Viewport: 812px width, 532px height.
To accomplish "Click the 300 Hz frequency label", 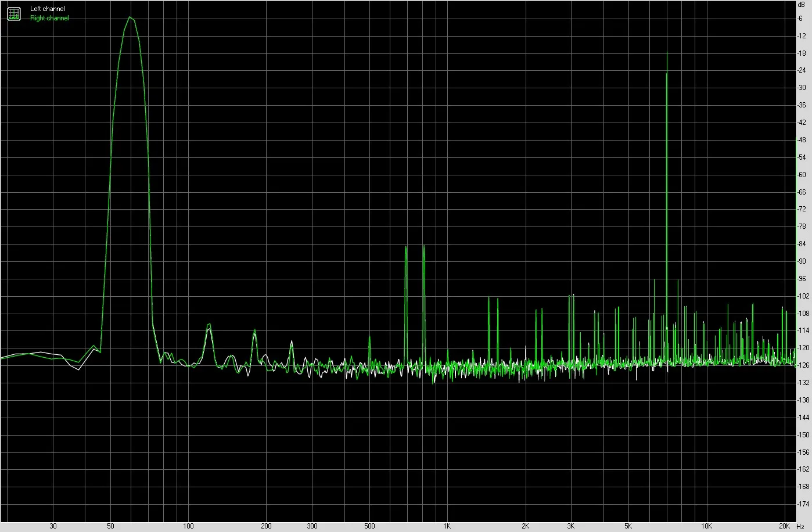I will click(312, 526).
